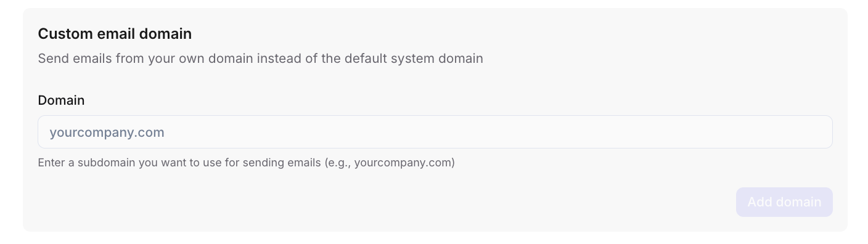Click the yourcompany.com placeholder text
868x244 pixels.
(x=107, y=132)
